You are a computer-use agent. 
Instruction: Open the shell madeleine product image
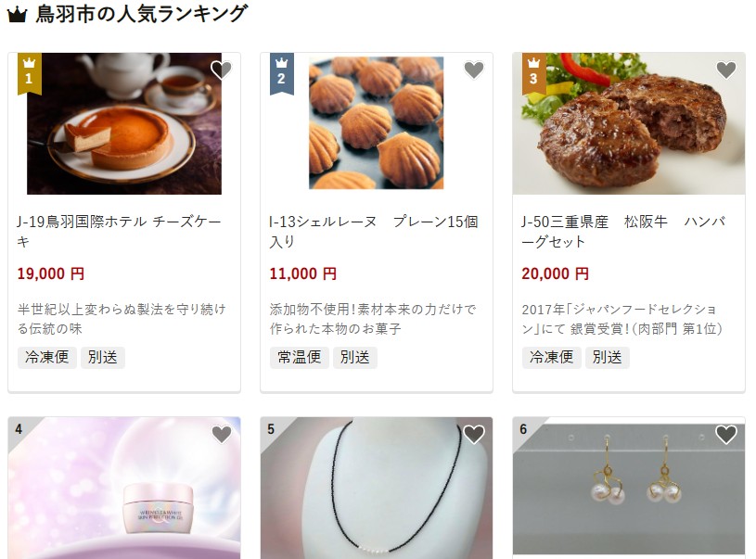(376, 123)
